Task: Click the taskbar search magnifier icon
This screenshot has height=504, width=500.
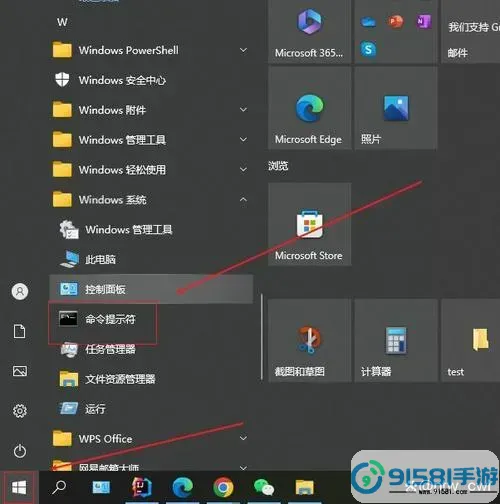Action: [x=59, y=488]
